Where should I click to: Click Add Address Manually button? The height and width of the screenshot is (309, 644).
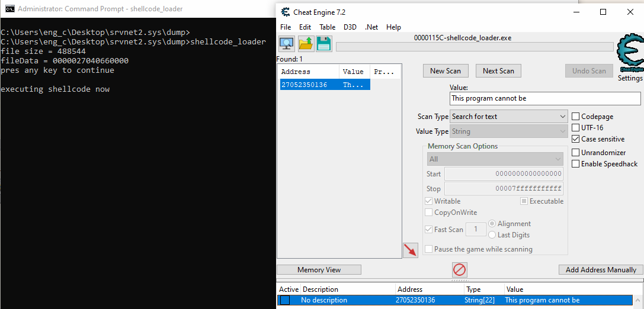click(x=601, y=269)
